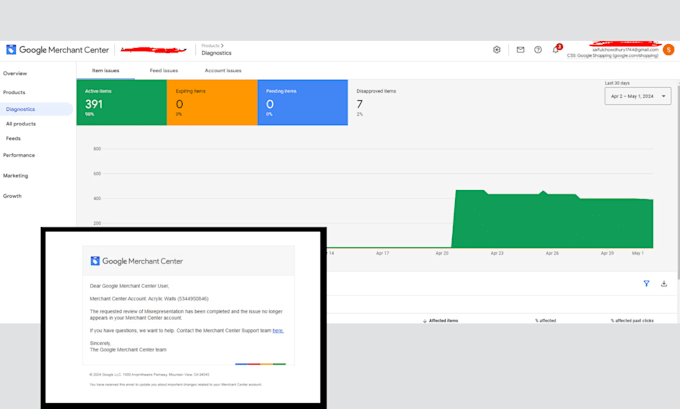Viewport: 680px width, 409px height.
Task: Open Feeds in the sidebar
Action: [x=13, y=138]
